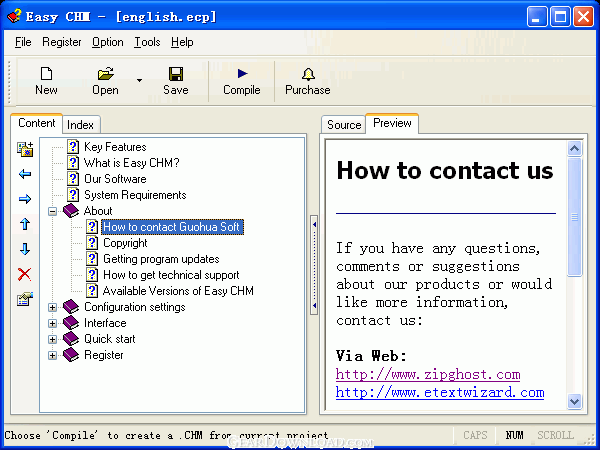Select the Content tab
Screen dimensions: 600x450
(x=37, y=123)
